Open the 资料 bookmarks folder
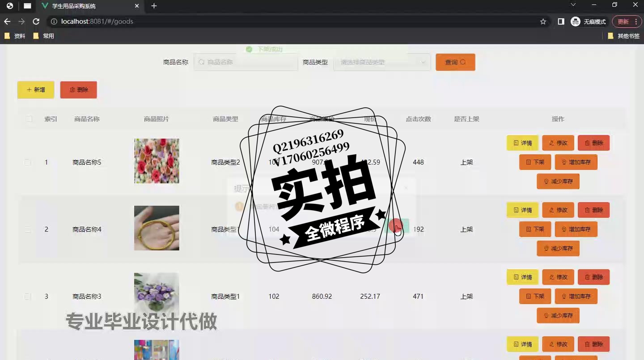Screen dimensions: 644x360 (15, 36)
